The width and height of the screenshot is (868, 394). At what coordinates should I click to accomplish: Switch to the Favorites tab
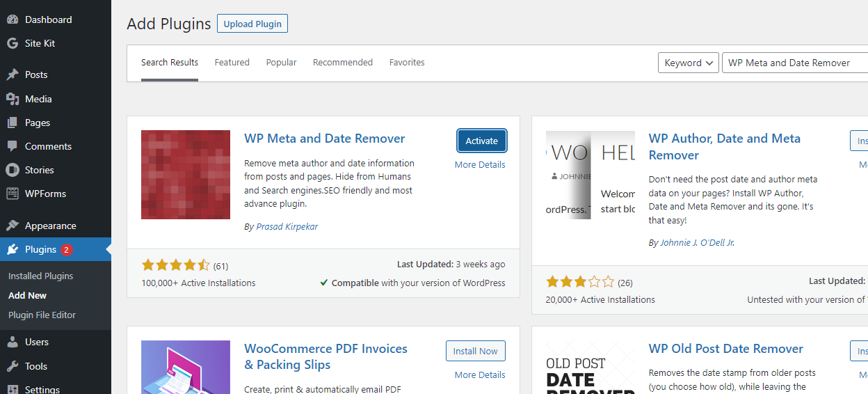407,63
